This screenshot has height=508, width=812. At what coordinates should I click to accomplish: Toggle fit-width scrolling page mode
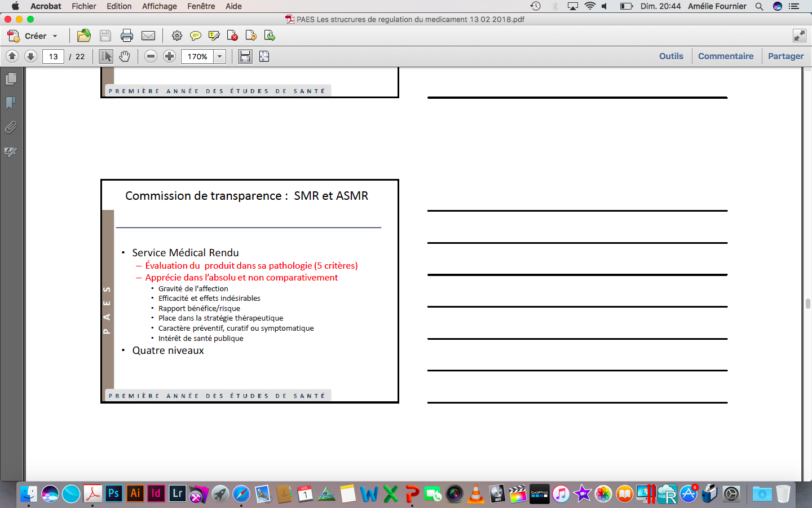coord(245,56)
